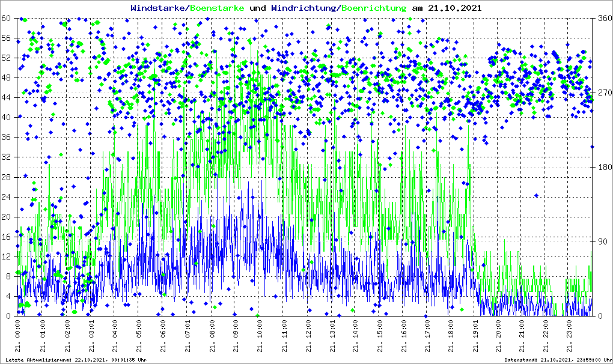
Task: Click the '48' label on the wind speed axis
Action: [x=6, y=77]
